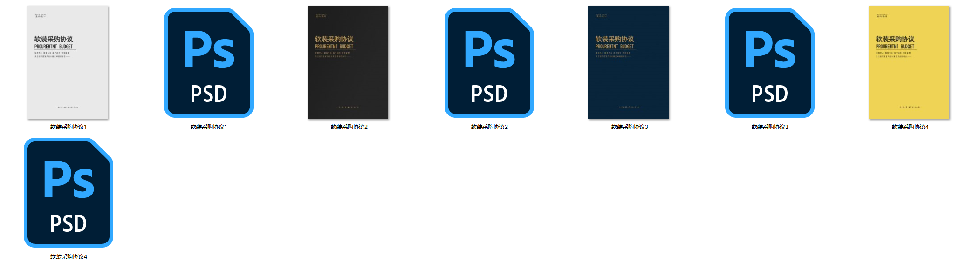Open the PSD file icon for 软装采购协议2
980x276 pixels.
pos(489,62)
